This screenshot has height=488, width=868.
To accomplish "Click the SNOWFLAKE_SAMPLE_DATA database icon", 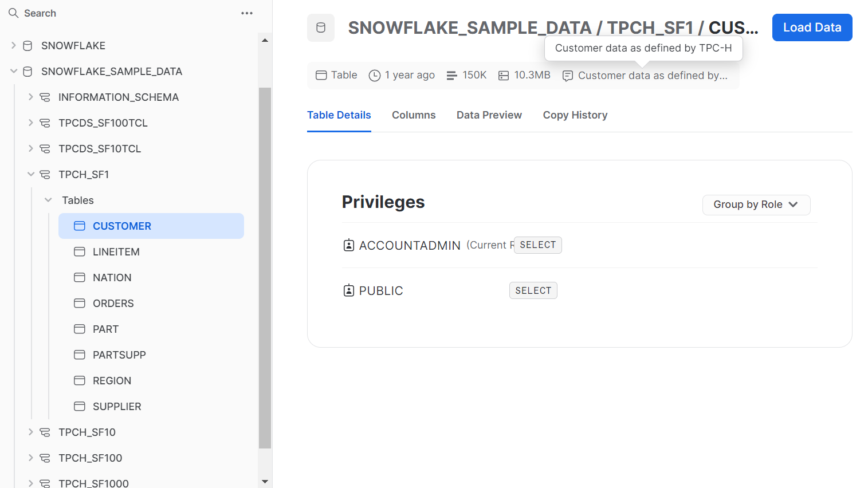I will coord(28,72).
